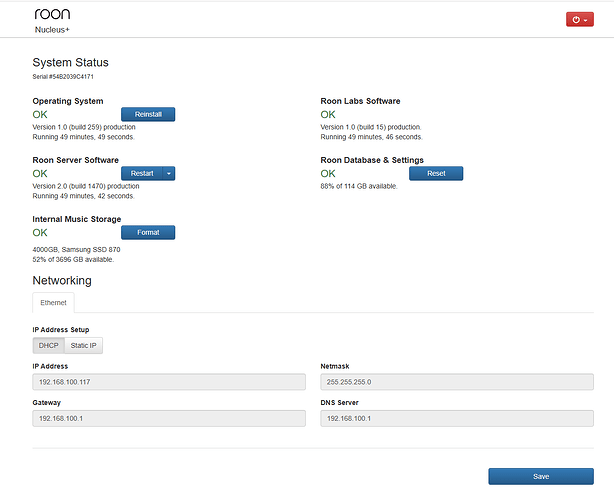
Task: Click the IP Address field 192.168.100.117
Action: [169, 382]
